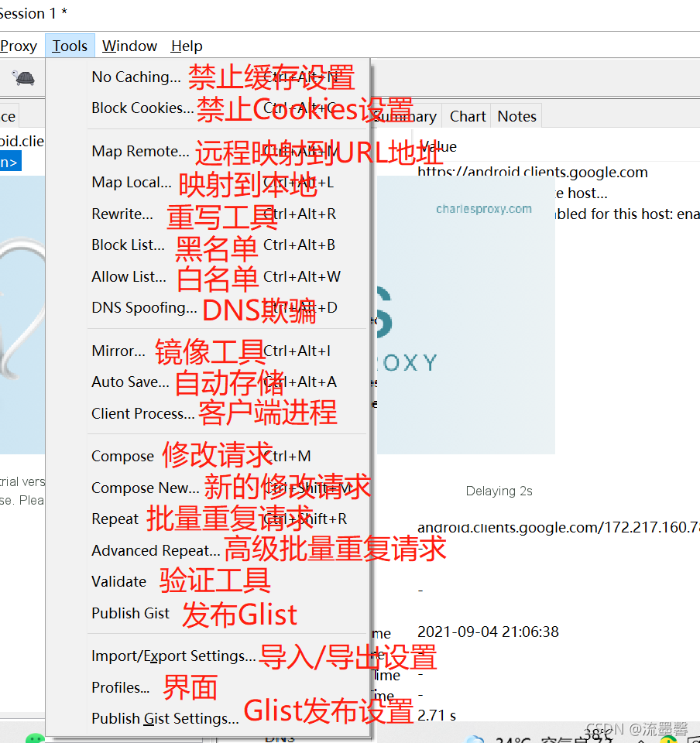Open the Window menu
Screen dimensions: 700x743
click(129, 46)
